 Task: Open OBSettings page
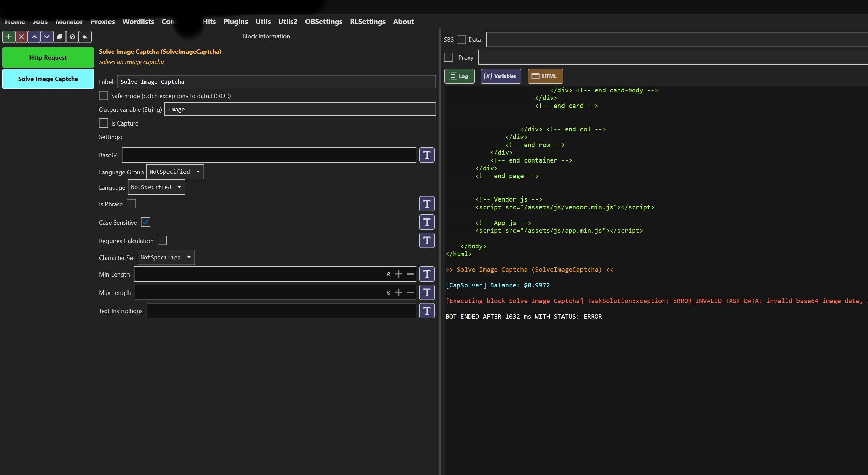tap(324, 22)
